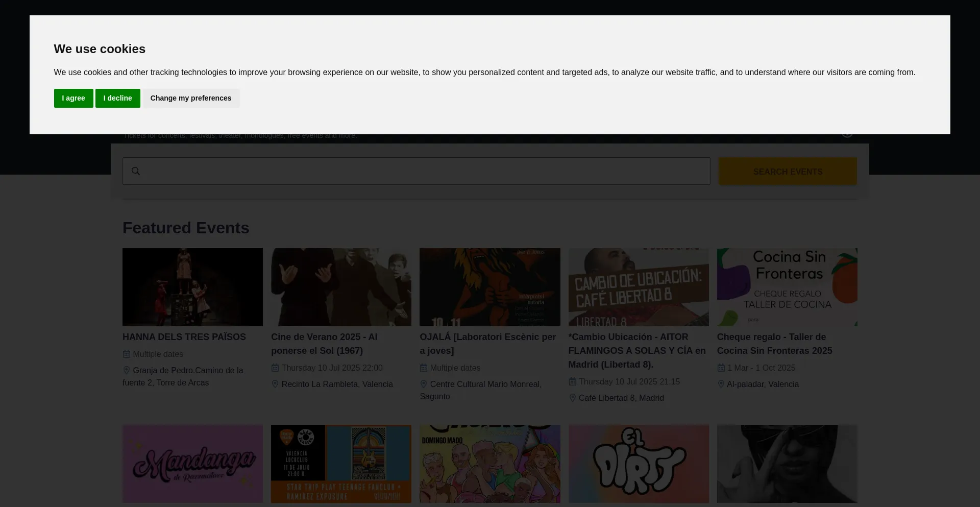Click calendar icon beside Thursday 10 Jul 2025 21:15
The image size is (980, 507).
(573, 381)
